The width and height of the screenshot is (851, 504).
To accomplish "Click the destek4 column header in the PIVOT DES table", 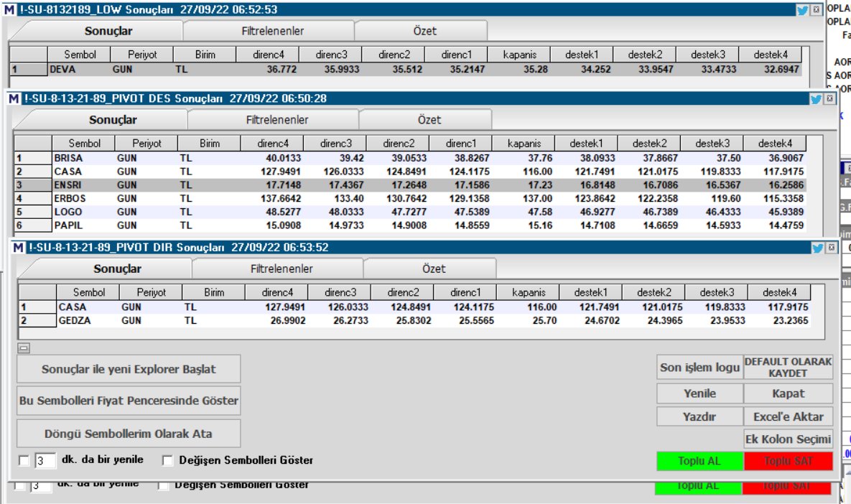I will (x=774, y=143).
